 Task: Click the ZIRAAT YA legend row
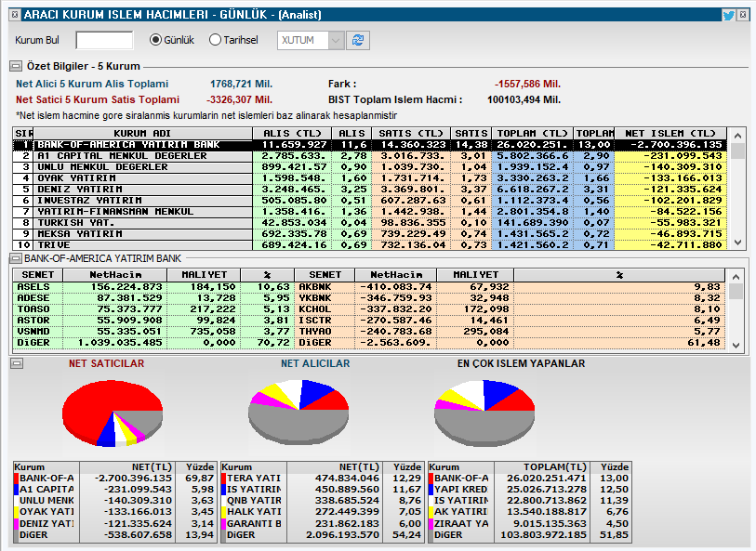(529, 523)
